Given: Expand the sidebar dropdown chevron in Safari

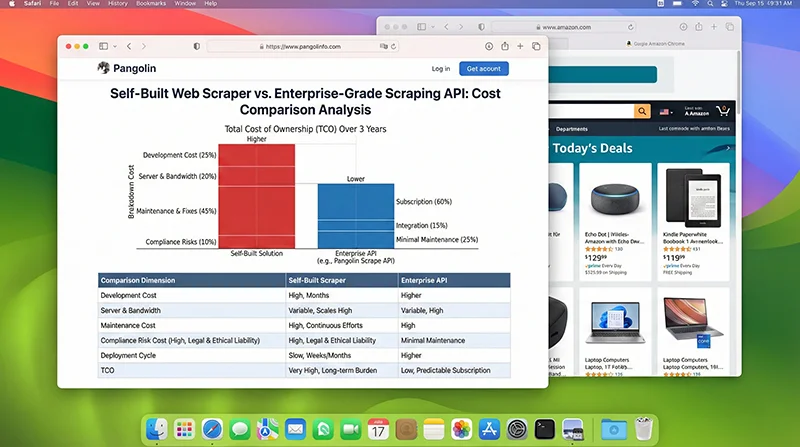Looking at the screenshot, I should tap(113, 46).
